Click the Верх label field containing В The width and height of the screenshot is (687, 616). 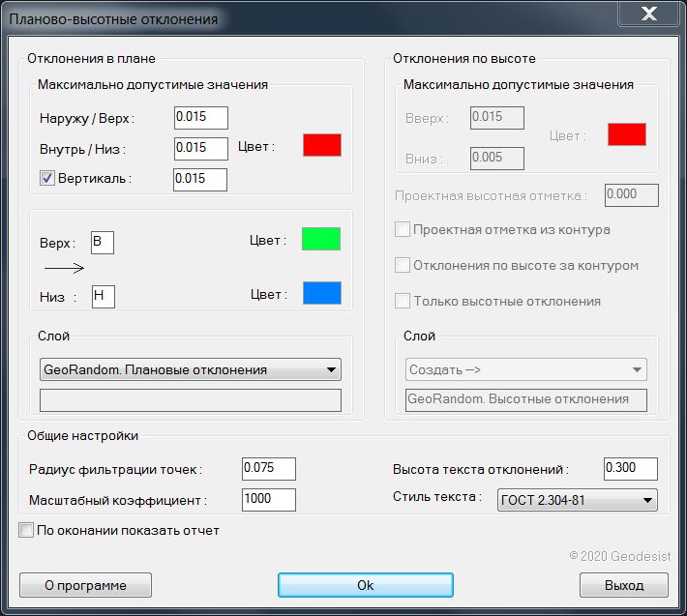tap(103, 242)
